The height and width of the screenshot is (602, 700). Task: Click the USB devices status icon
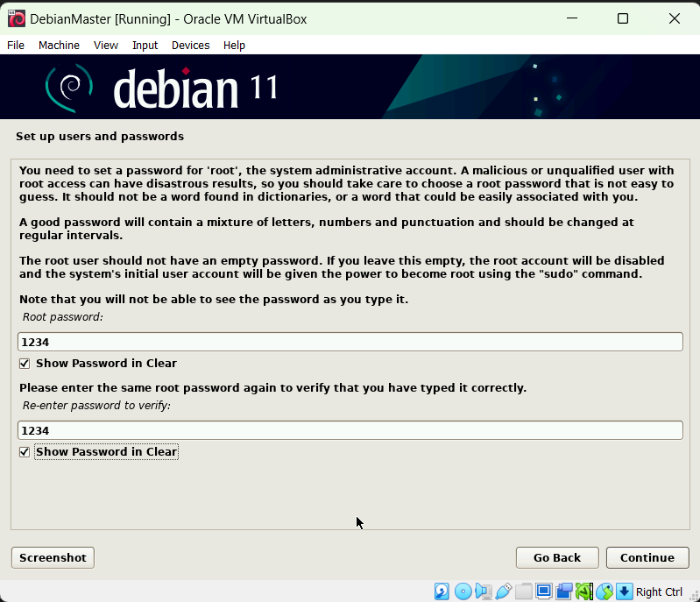(503, 591)
